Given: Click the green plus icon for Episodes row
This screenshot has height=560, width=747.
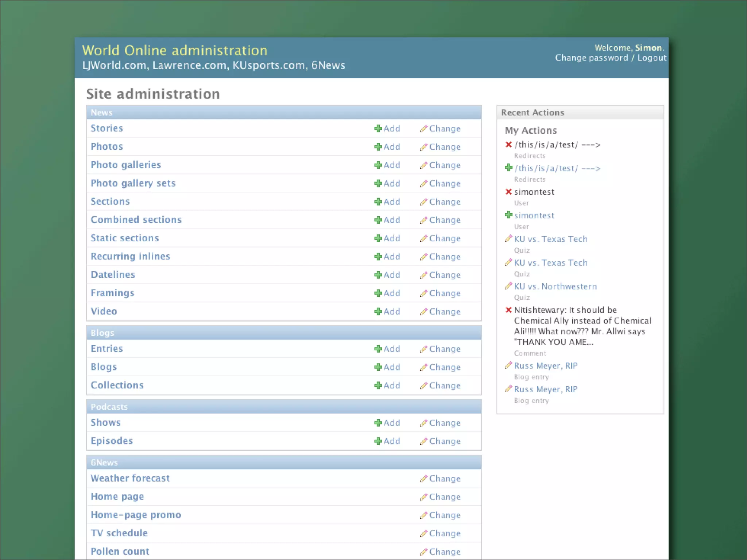Looking at the screenshot, I should 378,441.
